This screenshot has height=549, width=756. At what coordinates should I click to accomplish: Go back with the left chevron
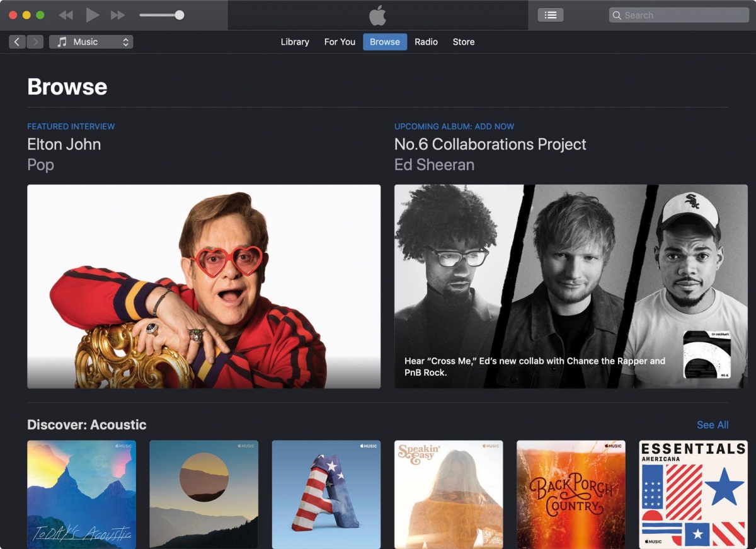coord(17,42)
